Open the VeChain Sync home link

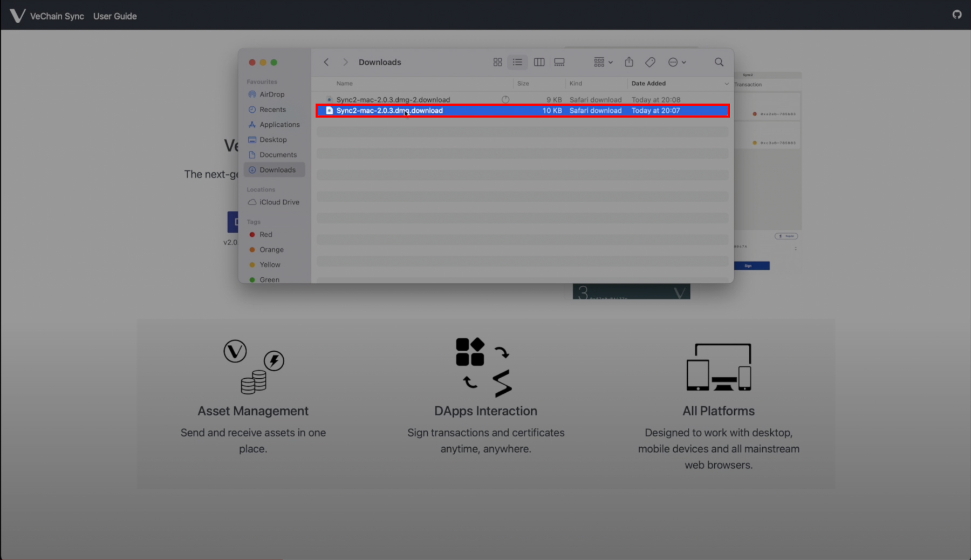point(57,16)
